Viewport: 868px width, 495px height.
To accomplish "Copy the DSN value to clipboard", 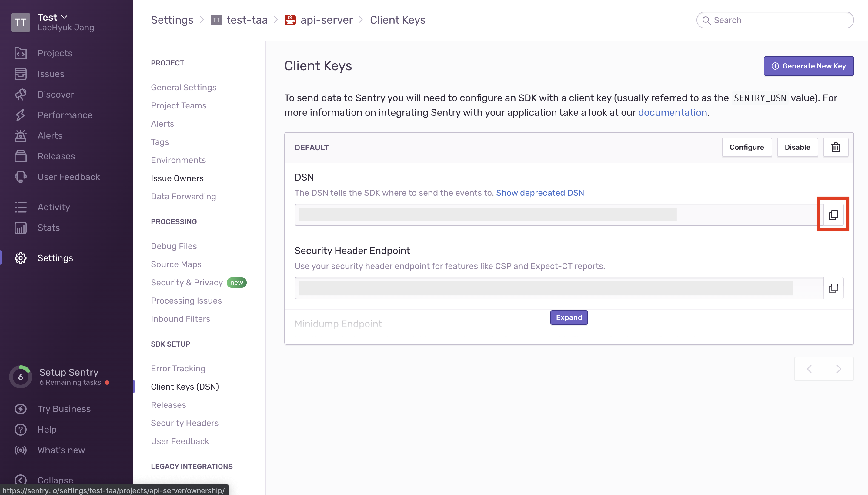I will coord(833,215).
